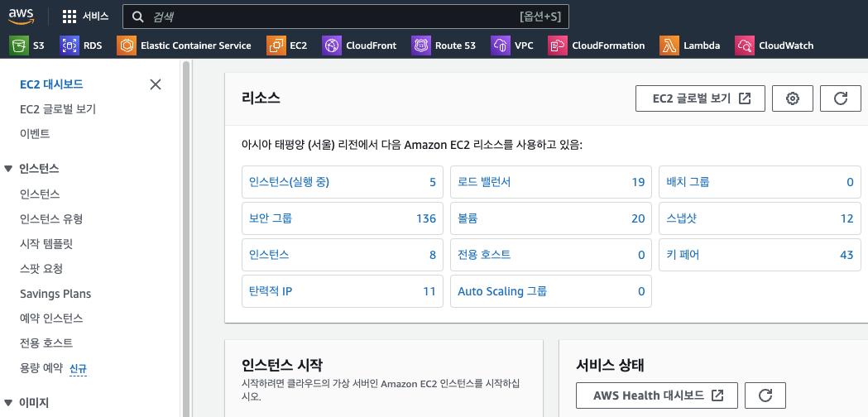The height and width of the screenshot is (417, 868).
Task: Click the magnifier icon in search bar
Action: coord(138,17)
